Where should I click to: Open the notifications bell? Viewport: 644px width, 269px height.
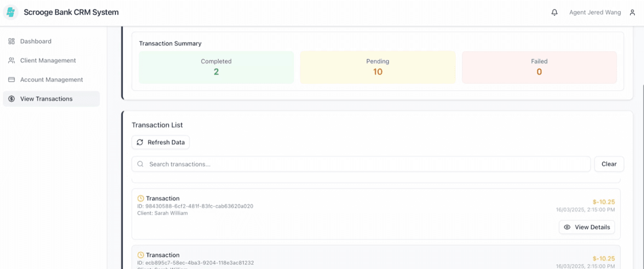[554, 12]
